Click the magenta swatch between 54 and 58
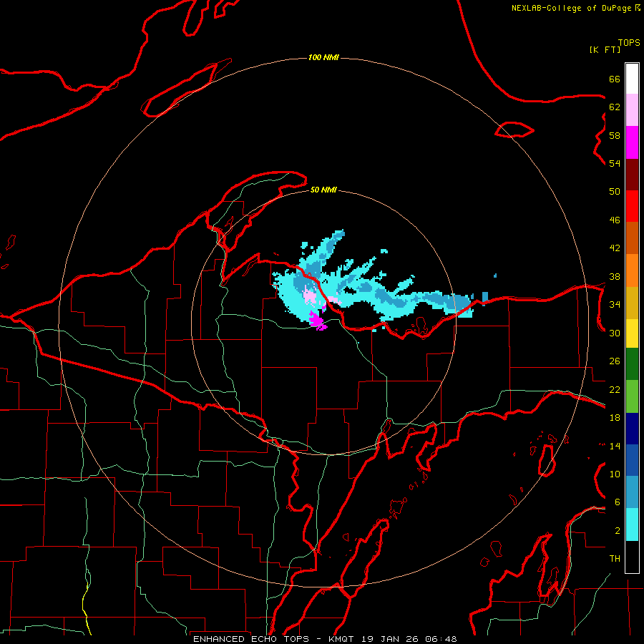 632,142
